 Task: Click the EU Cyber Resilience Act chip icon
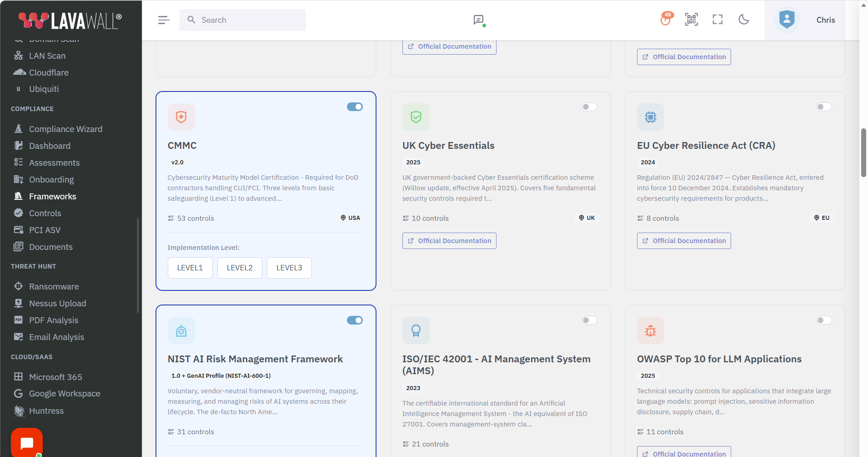point(650,117)
